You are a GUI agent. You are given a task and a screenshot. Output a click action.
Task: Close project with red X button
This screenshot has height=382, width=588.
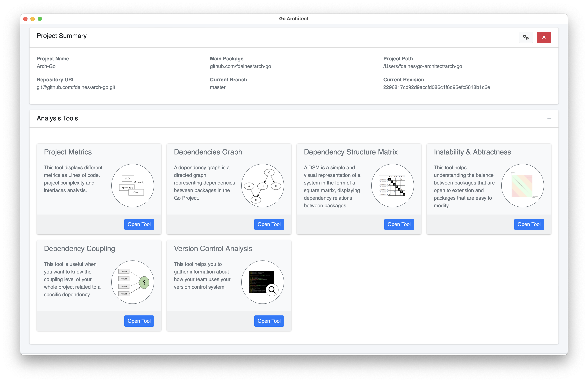[x=544, y=37]
